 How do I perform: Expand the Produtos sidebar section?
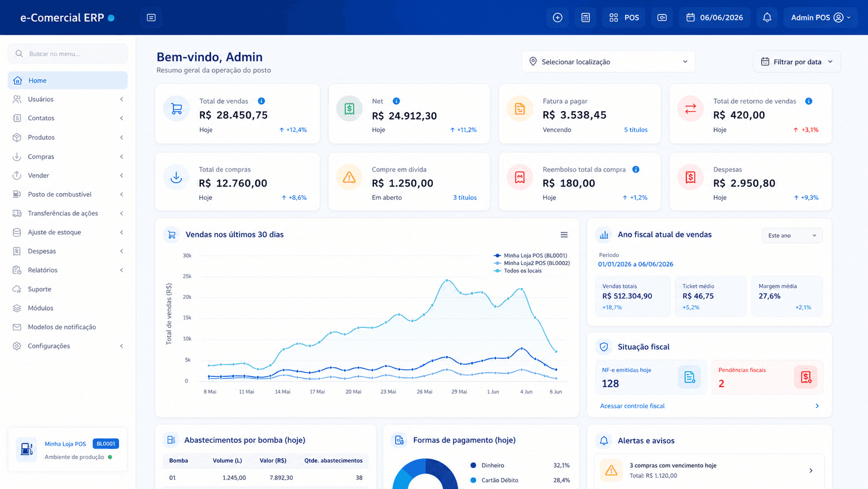click(67, 137)
